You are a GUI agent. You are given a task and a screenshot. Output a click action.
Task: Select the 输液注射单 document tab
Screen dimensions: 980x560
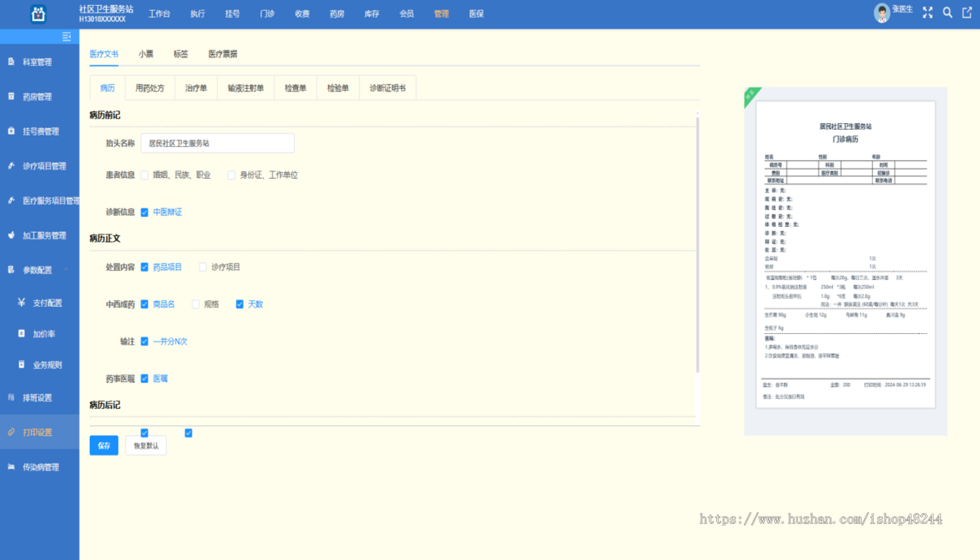coord(246,88)
